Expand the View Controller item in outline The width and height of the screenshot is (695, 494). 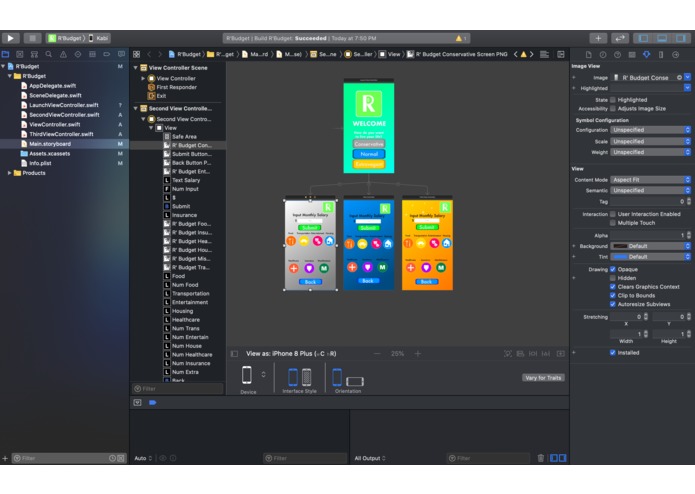pos(143,78)
